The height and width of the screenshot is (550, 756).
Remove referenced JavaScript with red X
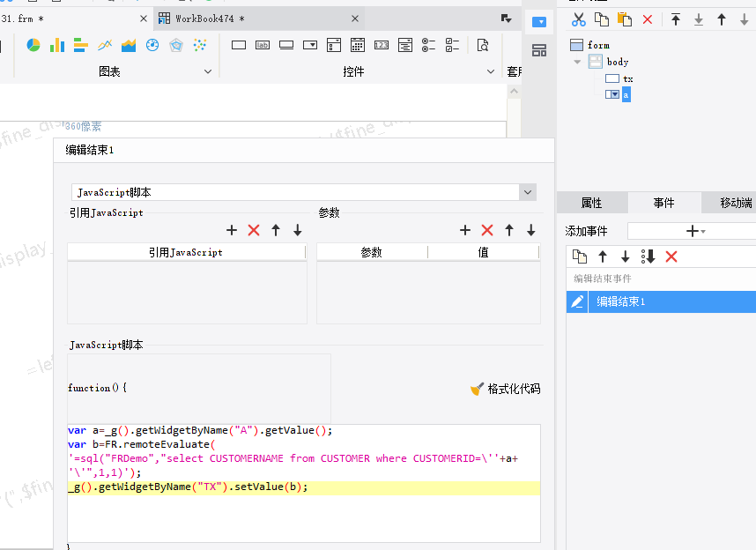coord(254,230)
